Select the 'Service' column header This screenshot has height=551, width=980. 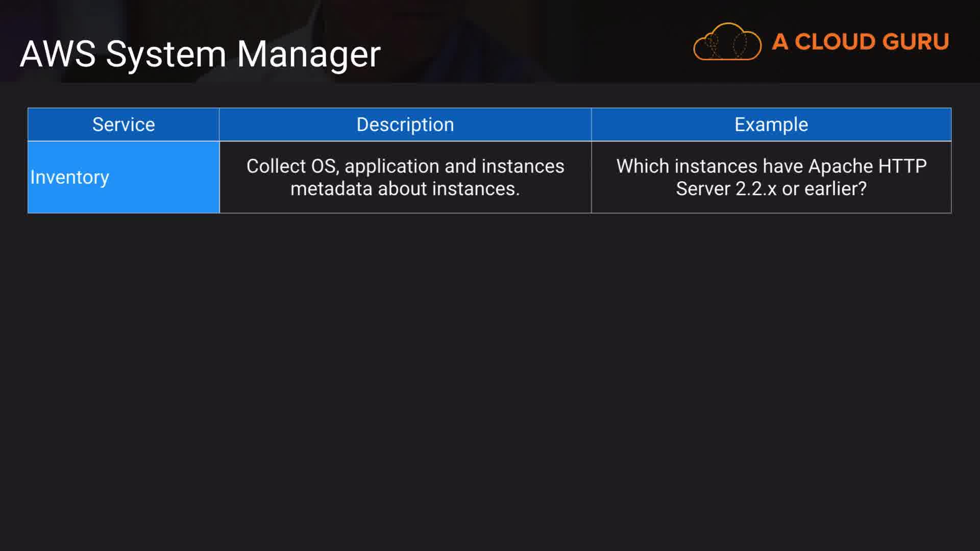click(x=124, y=124)
